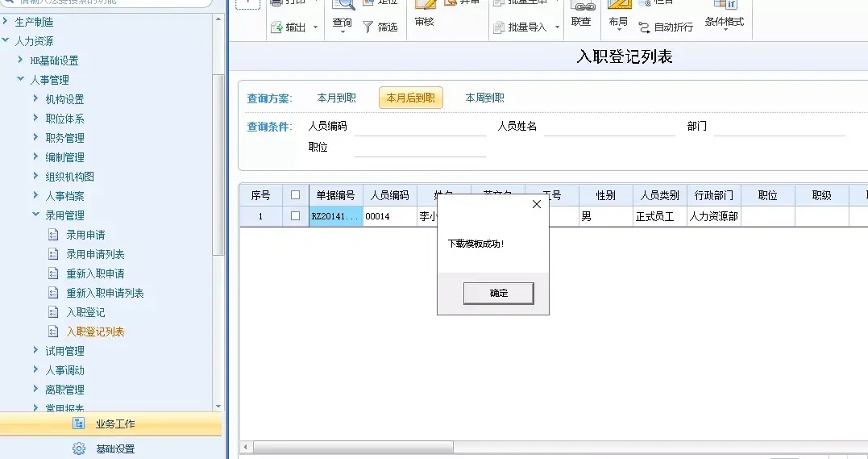Collapse the 人力资源 tree node
This screenshot has width=868, height=459.
click(6, 40)
